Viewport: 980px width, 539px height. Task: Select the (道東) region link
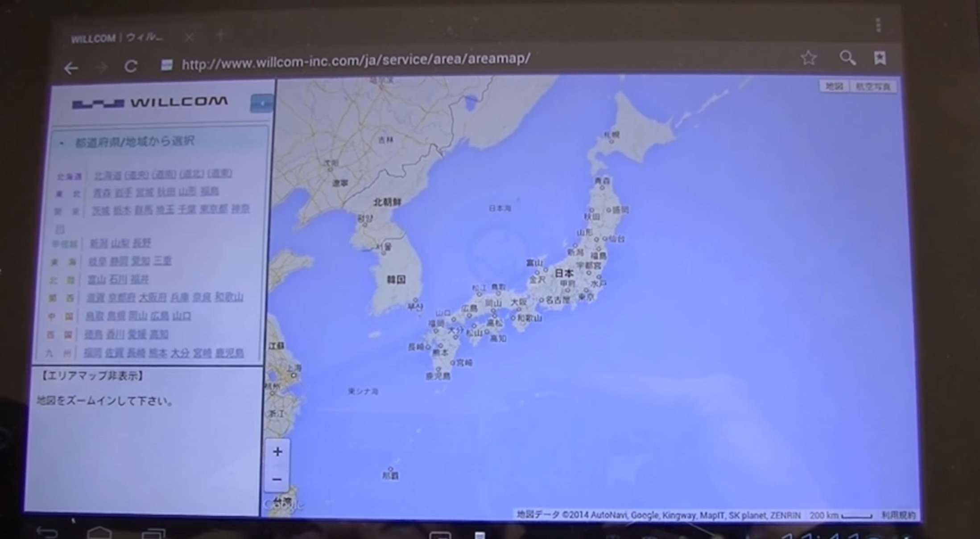pos(219,173)
